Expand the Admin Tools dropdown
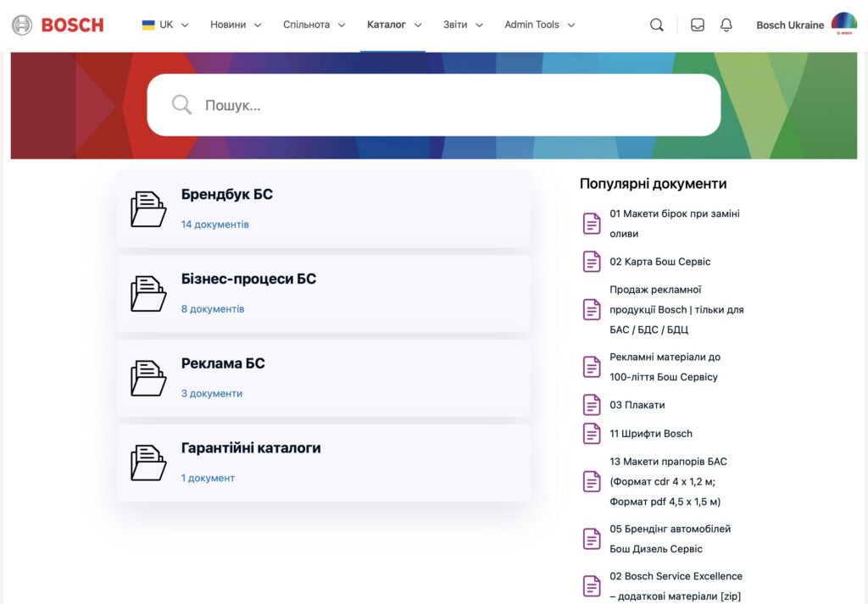The image size is (868, 604). (x=539, y=25)
